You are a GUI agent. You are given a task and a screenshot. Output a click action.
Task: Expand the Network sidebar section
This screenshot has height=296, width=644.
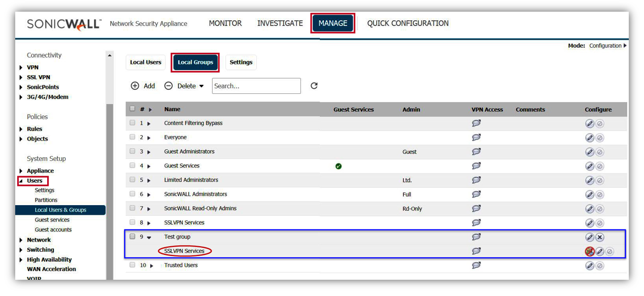21,240
